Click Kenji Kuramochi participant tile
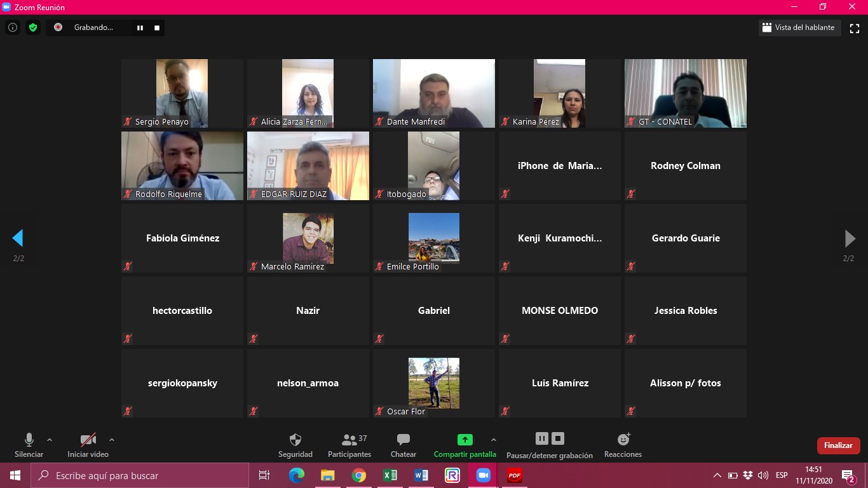Screen dimensions: 868x488 560,238
